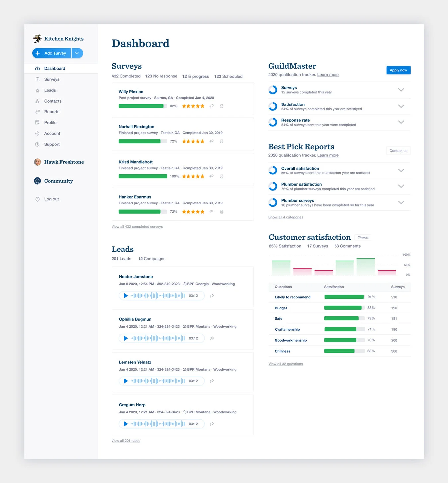Click the share icon on Willy Plexico's survey
Screen dimensions: 448x483
(212, 106)
